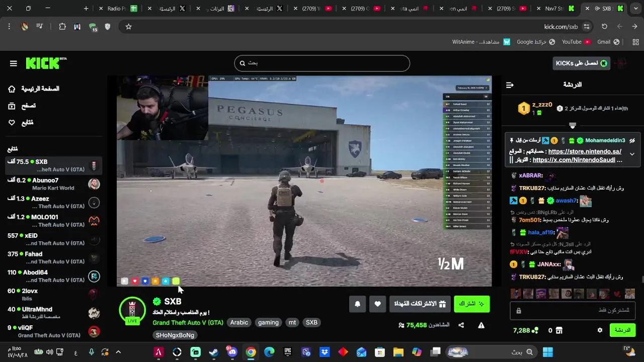The height and width of the screenshot is (362, 644).
Task: Click the green Chat send button
Action: (622, 330)
